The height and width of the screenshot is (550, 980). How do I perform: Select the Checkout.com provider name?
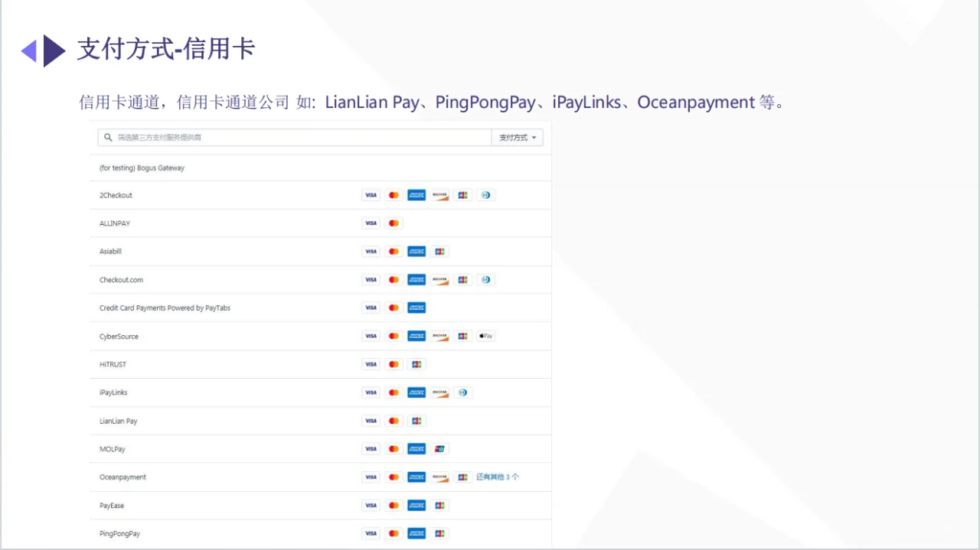coord(121,280)
